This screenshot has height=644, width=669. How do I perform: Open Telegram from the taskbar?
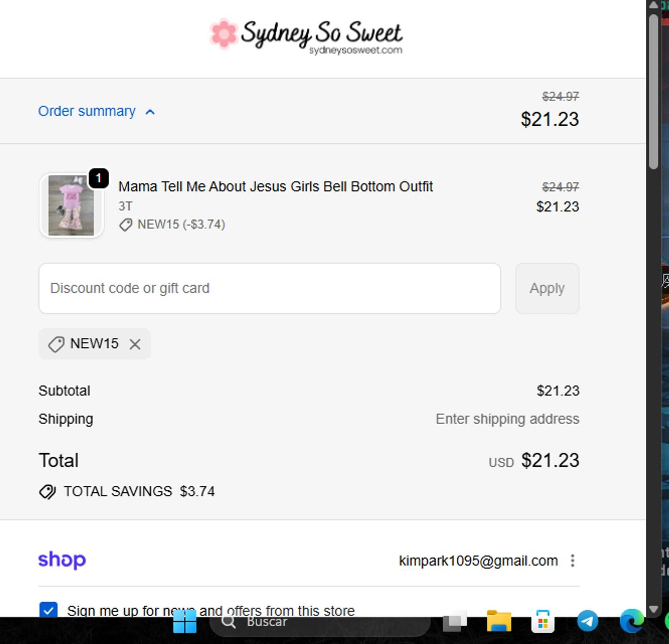coord(587,622)
